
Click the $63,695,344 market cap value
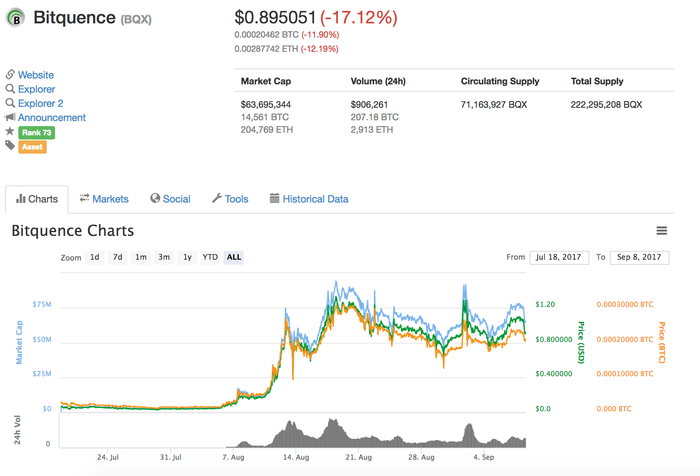266,104
